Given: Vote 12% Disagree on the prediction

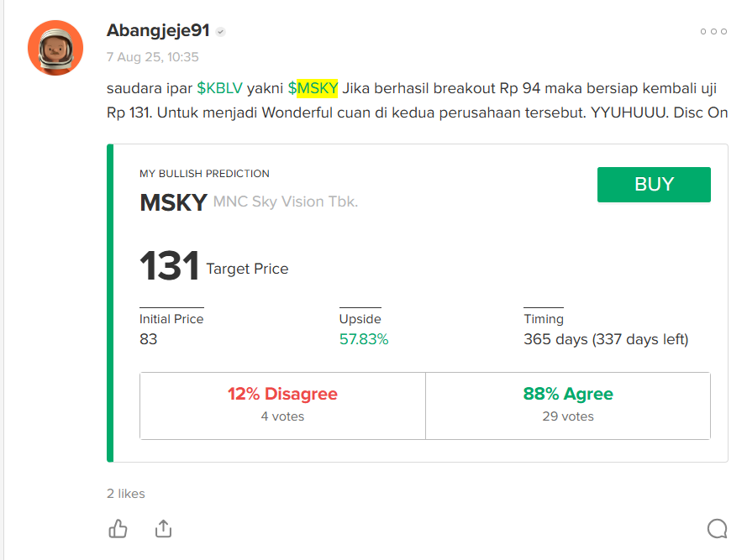Looking at the screenshot, I should point(282,406).
